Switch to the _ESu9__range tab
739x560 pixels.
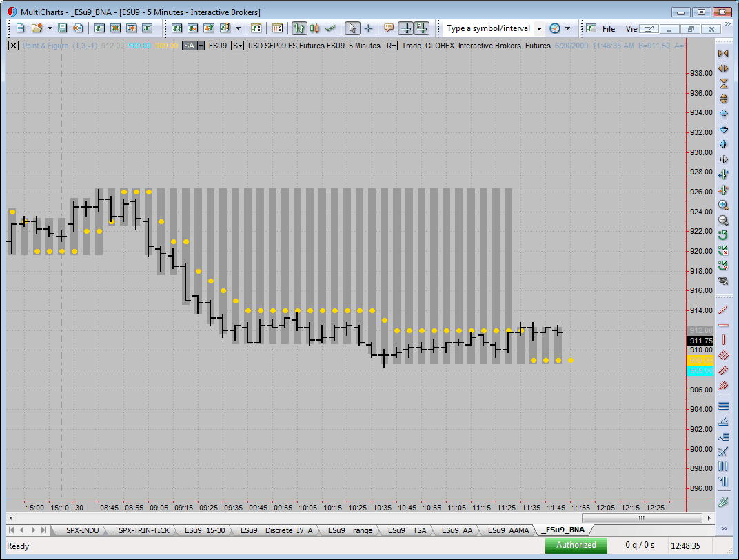click(x=350, y=530)
